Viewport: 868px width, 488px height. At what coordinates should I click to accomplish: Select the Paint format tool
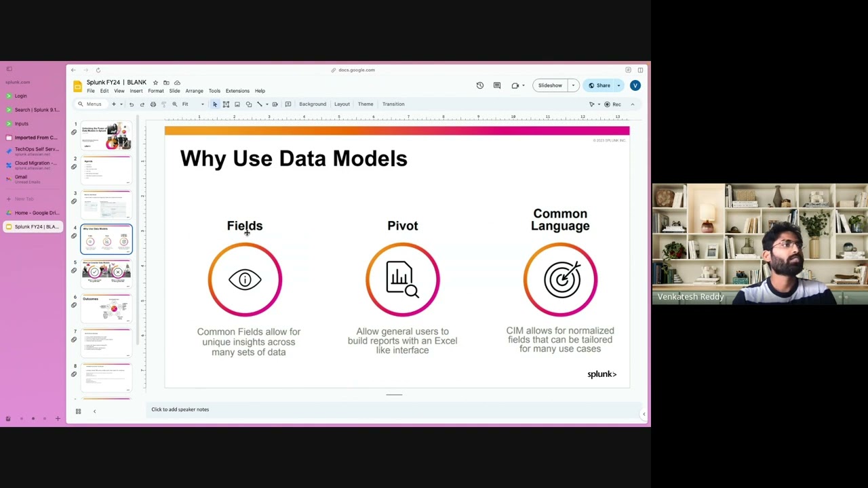163,104
